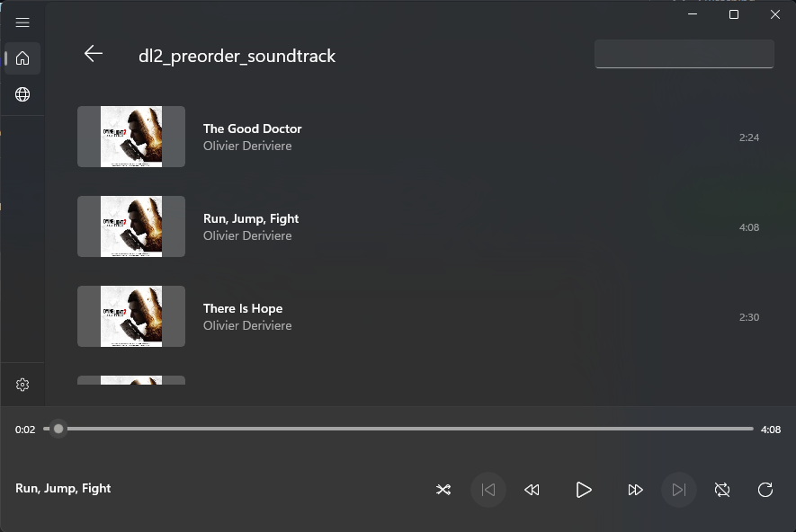
Task: Click the circular arrow refresh icon
Action: [x=765, y=490]
